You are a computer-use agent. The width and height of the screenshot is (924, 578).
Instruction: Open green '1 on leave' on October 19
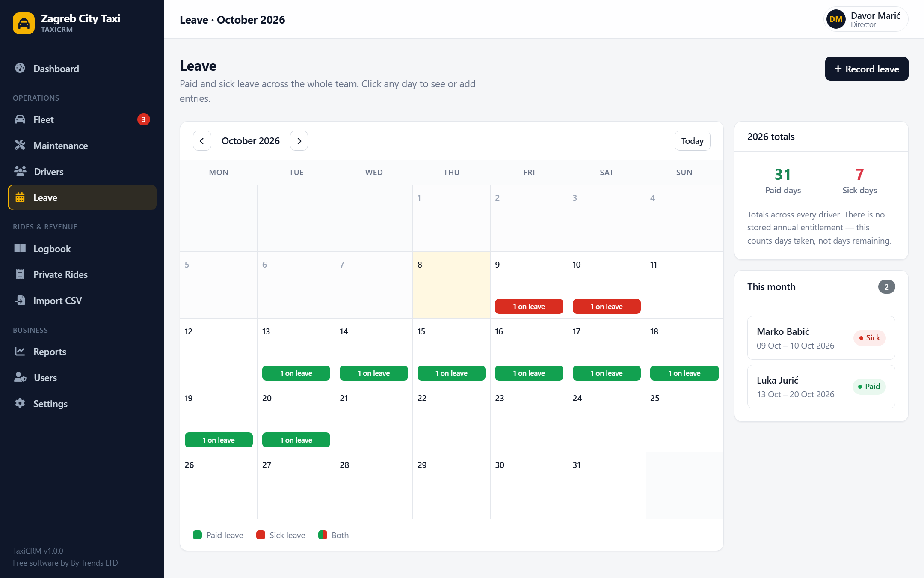click(219, 440)
